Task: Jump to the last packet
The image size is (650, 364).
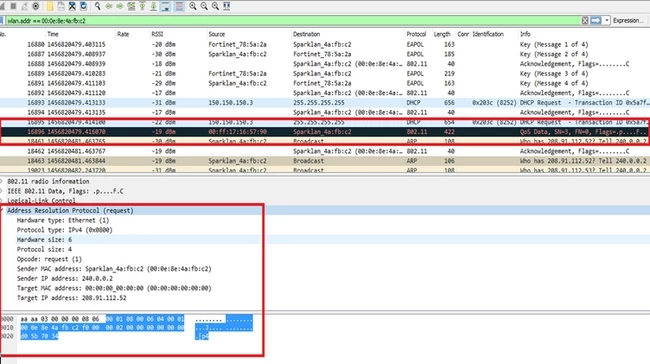Action: coord(154,6)
